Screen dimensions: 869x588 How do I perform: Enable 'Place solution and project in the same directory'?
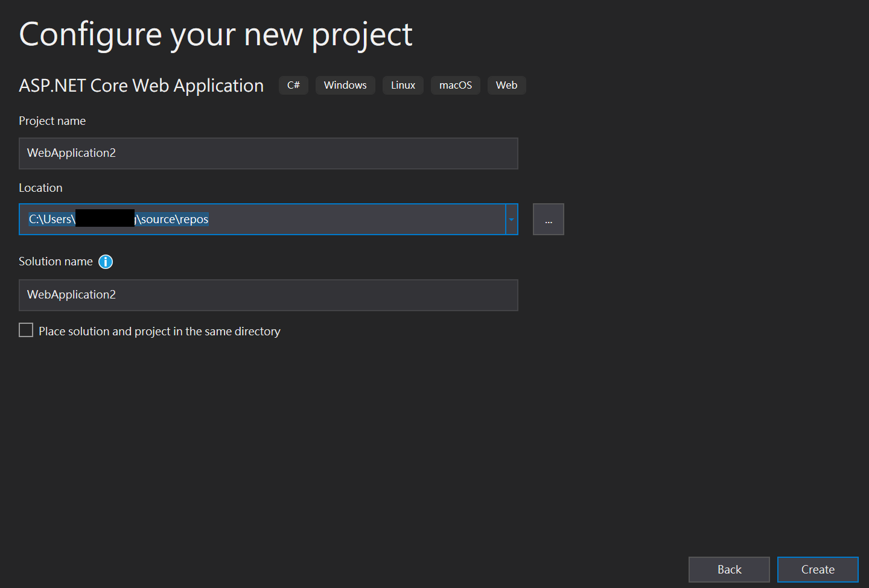coord(25,330)
